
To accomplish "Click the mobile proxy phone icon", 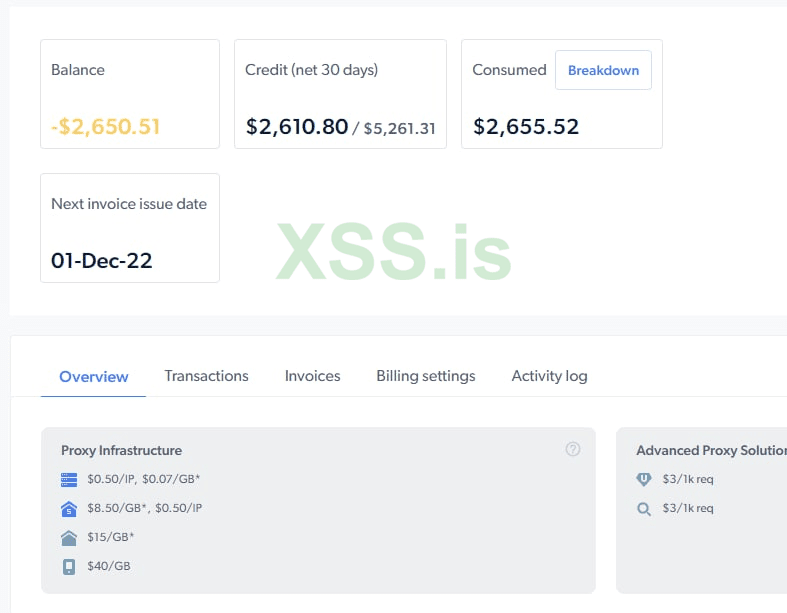I will [69, 566].
